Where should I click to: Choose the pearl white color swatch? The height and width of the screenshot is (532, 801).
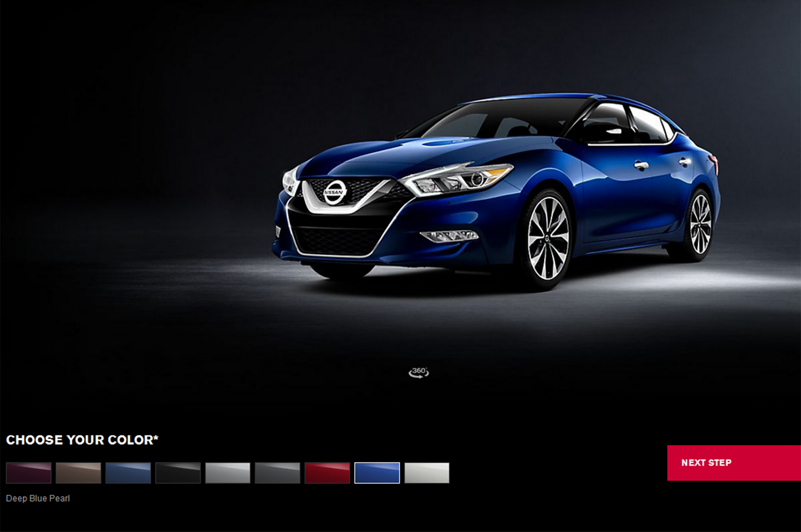(427, 473)
